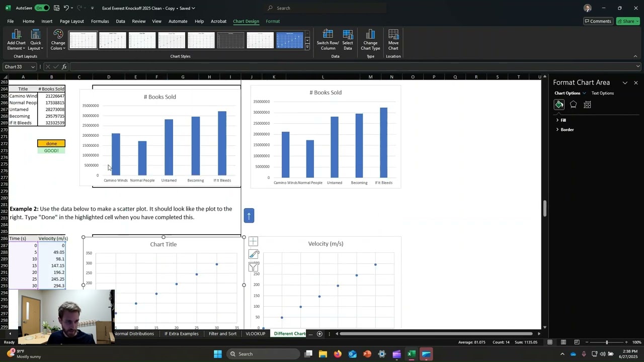Expand the formula bar
Viewport: 644px width, 362px height.
pyautogui.click(x=638, y=66)
